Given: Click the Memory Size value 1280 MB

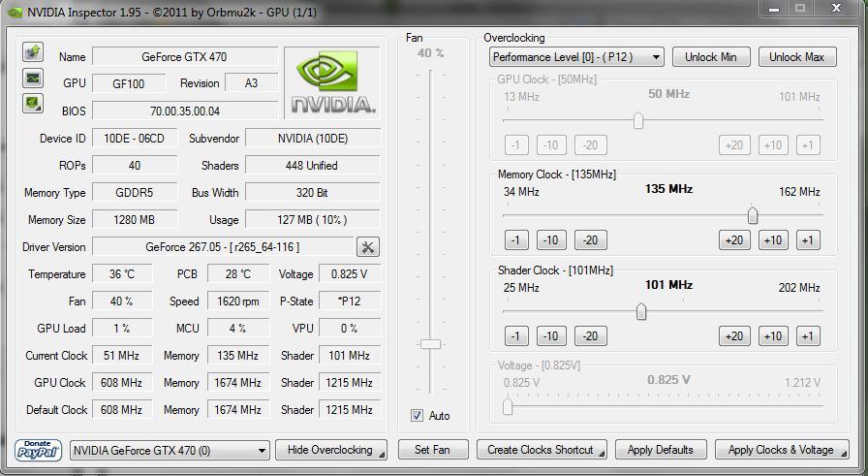Looking at the screenshot, I should coord(135,220).
